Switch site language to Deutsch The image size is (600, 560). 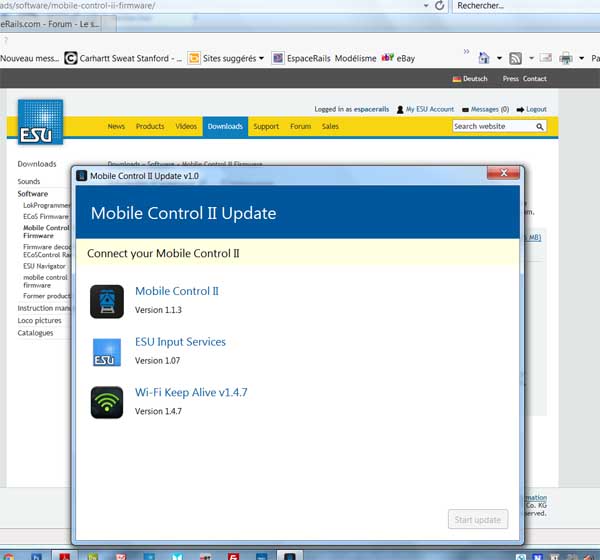coord(470,79)
